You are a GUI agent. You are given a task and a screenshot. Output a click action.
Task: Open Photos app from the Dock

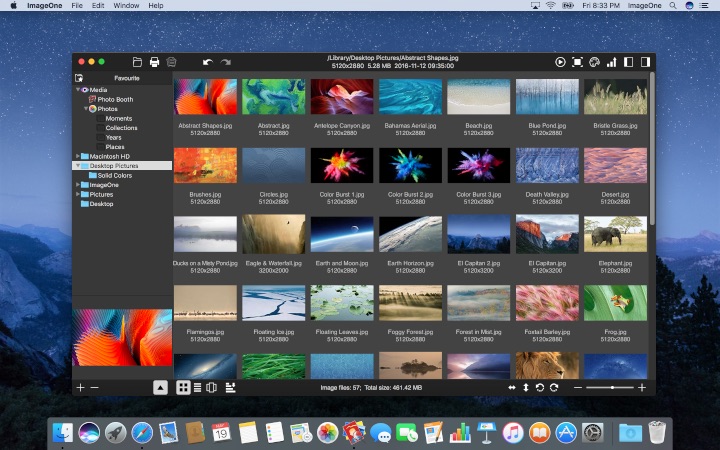327,433
